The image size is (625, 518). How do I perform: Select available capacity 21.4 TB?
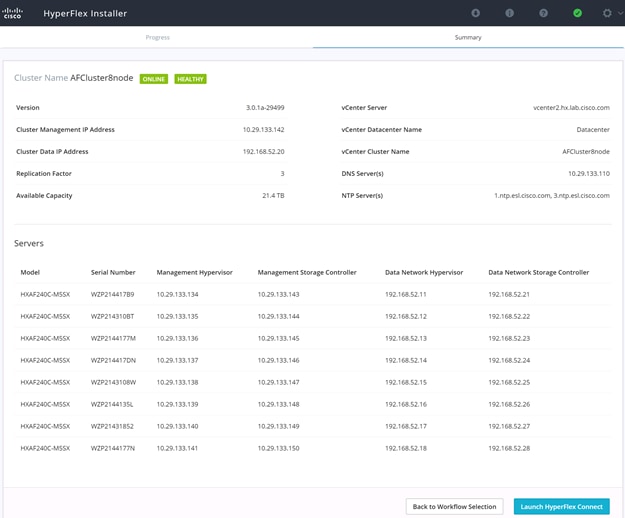coord(273,196)
